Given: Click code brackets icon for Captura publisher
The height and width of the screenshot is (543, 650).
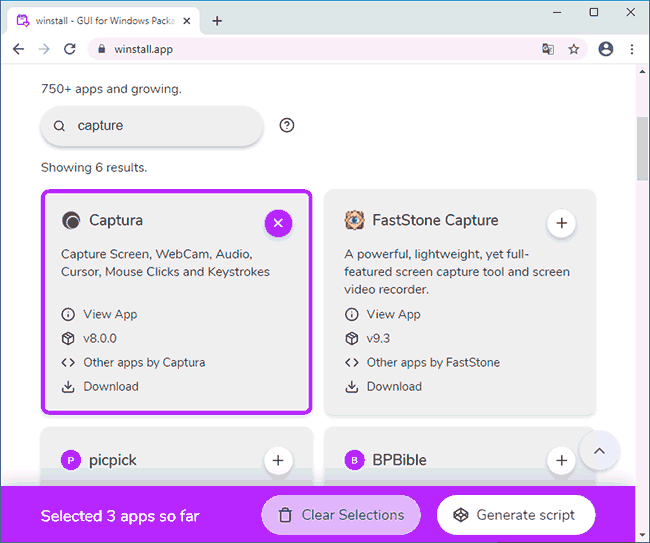Looking at the screenshot, I should [68, 363].
